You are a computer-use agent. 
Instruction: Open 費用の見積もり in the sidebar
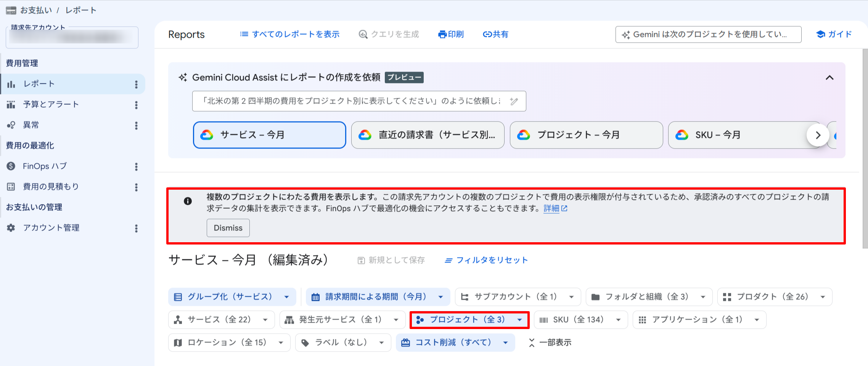click(x=72, y=187)
